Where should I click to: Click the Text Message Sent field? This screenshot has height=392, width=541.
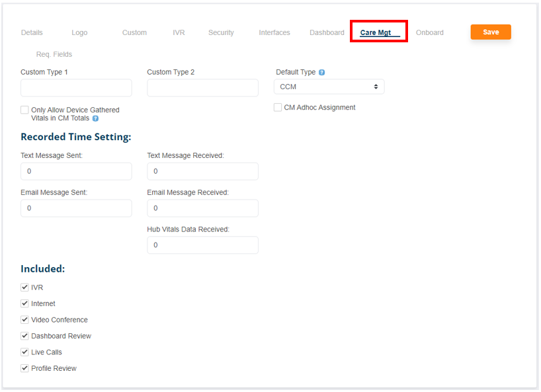point(76,171)
